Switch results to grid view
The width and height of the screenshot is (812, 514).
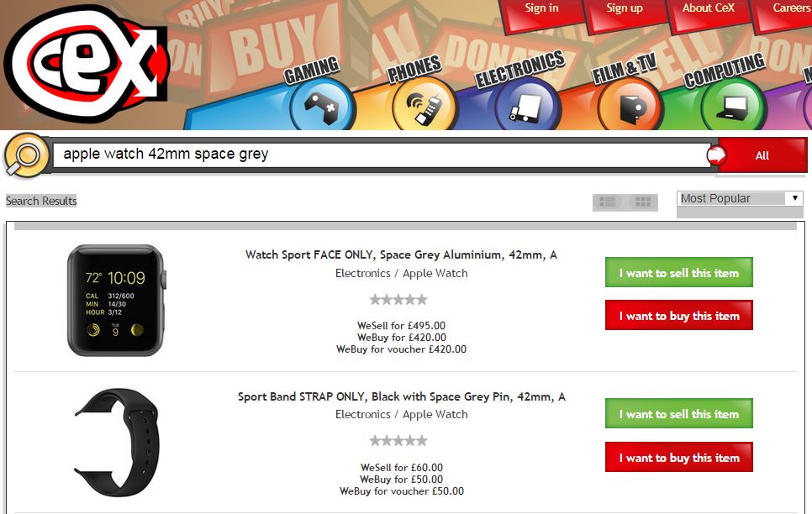(643, 202)
